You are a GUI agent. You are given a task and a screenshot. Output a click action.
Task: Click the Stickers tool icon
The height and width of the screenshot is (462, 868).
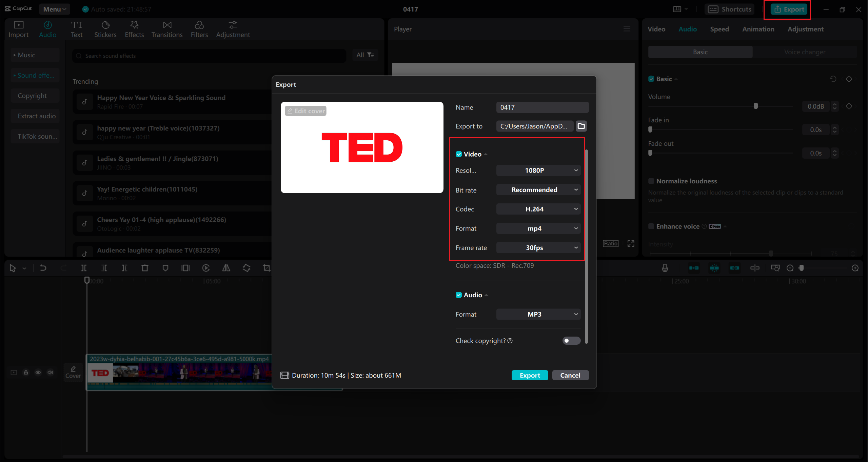pos(105,29)
